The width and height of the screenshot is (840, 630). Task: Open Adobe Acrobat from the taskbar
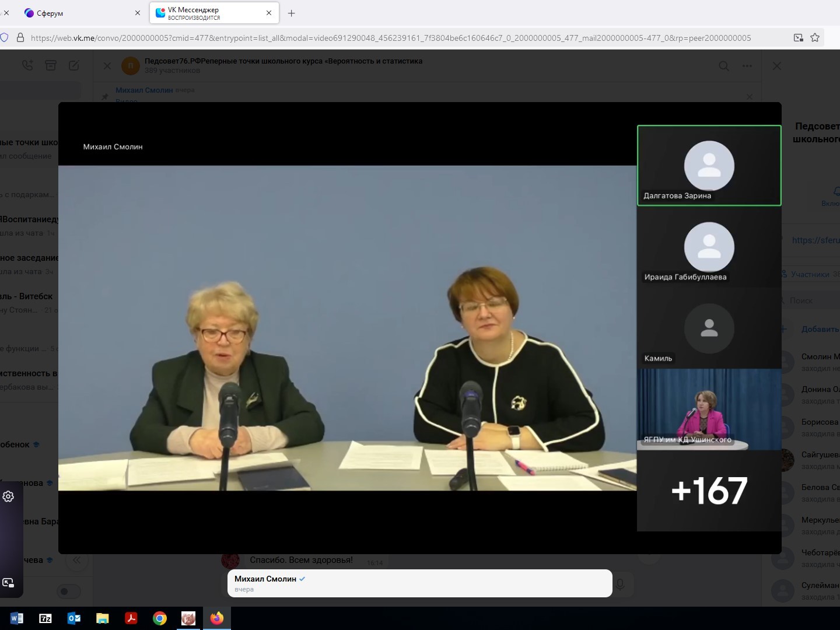pyautogui.click(x=131, y=618)
